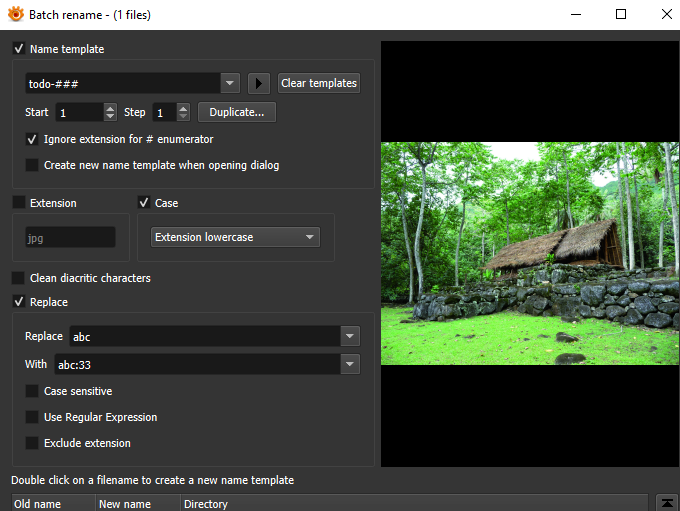680x511 pixels.
Task: Enable Clean diacritic characters
Action: [x=19, y=278]
